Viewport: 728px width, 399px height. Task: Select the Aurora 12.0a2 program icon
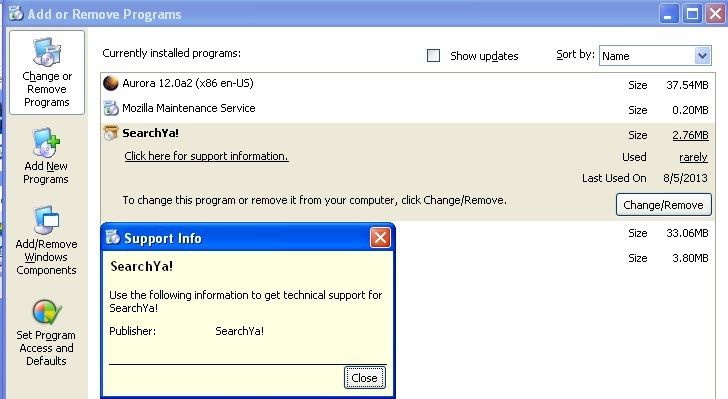click(x=110, y=83)
